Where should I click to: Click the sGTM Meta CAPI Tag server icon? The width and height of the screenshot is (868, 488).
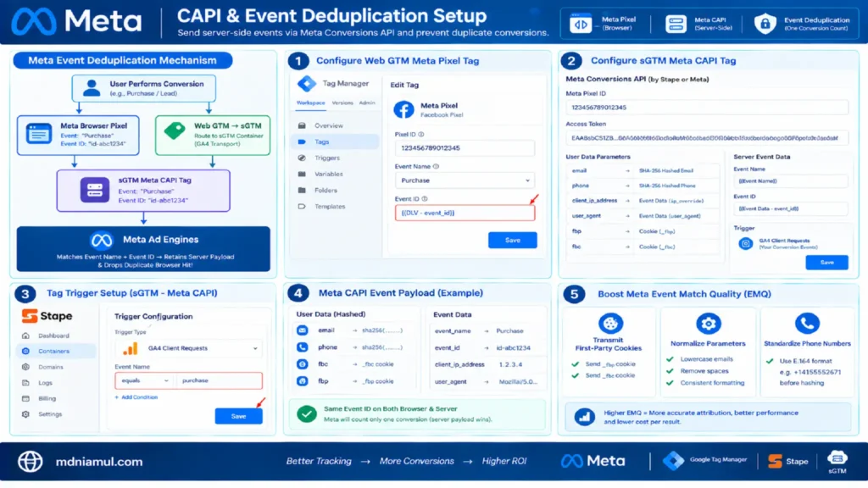tap(95, 190)
